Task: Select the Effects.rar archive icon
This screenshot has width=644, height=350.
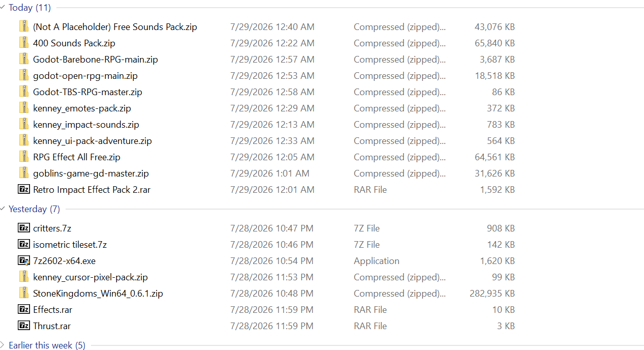Action: (x=24, y=309)
